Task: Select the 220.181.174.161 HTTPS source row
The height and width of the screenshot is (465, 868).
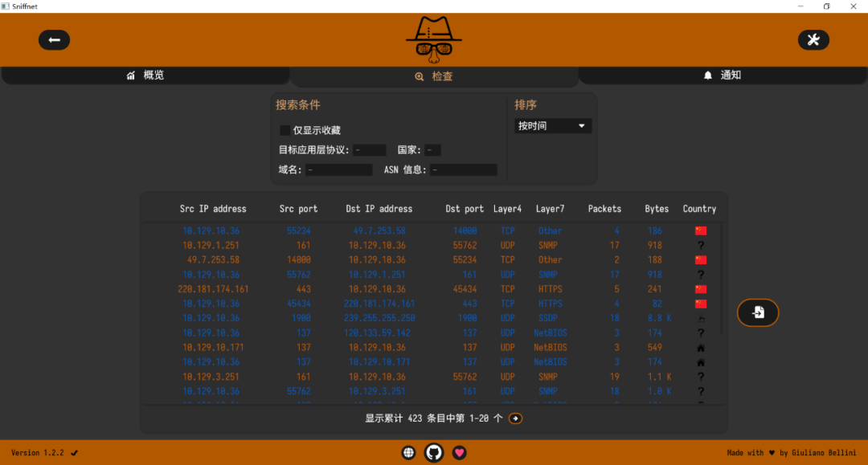Action: coord(213,289)
